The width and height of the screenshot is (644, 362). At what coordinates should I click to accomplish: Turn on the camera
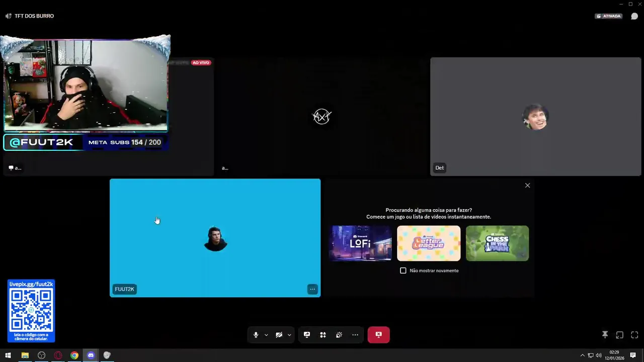(x=279, y=335)
